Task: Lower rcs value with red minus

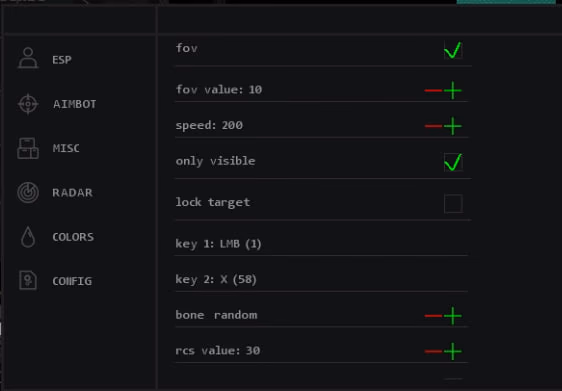Action: 433,351
